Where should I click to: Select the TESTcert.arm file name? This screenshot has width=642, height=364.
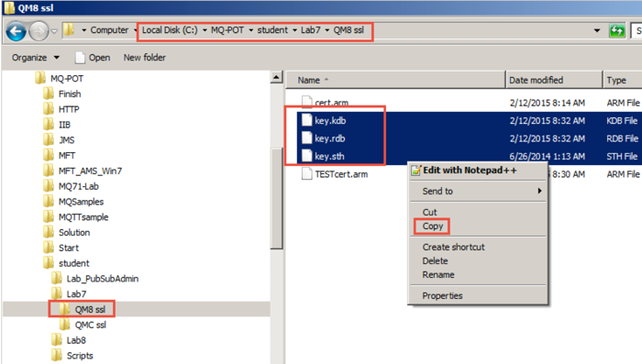point(341,174)
